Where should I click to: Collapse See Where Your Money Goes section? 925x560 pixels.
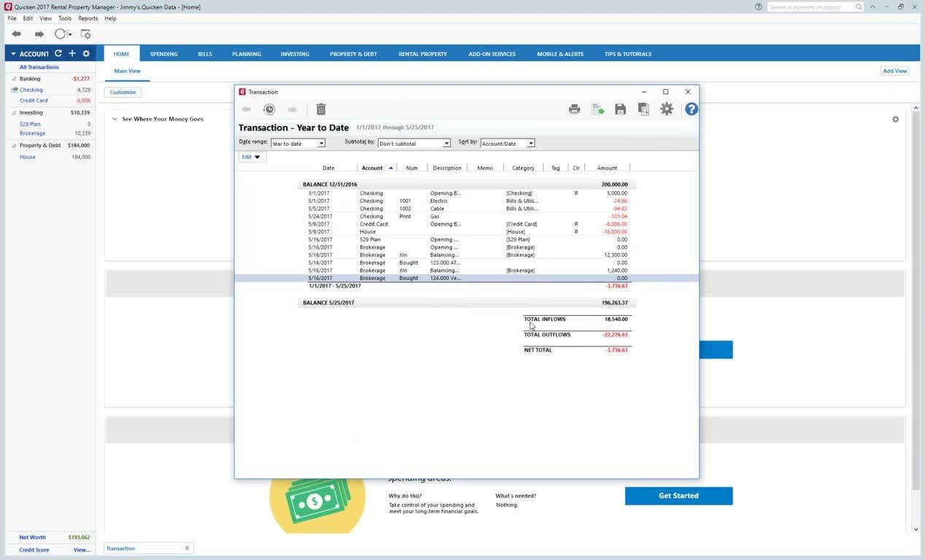tap(115, 119)
